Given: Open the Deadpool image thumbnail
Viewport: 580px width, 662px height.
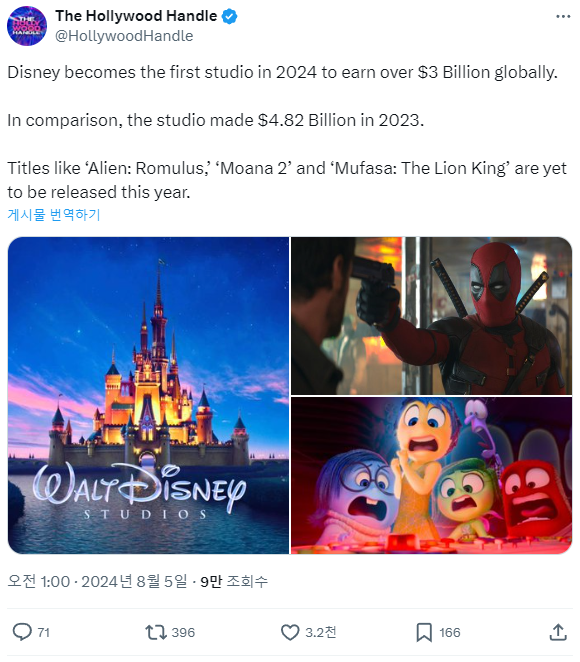Looking at the screenshot, I should tap(431, 316).
